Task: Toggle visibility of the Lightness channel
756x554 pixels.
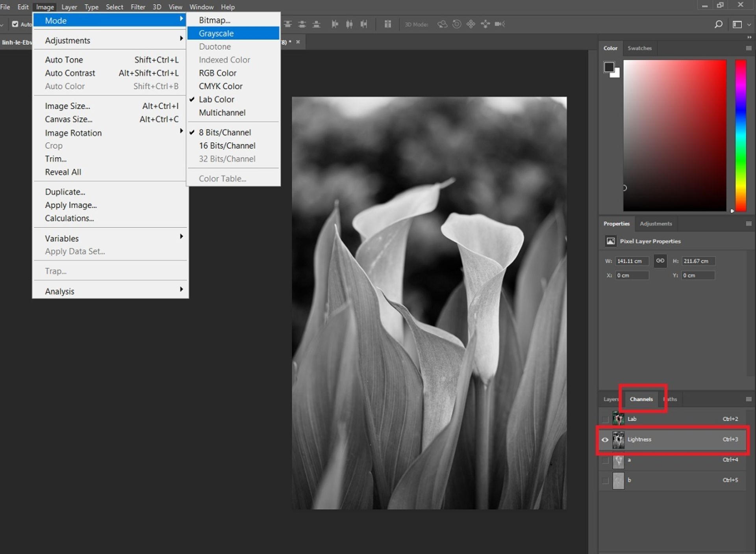Action: click(605, 440)
